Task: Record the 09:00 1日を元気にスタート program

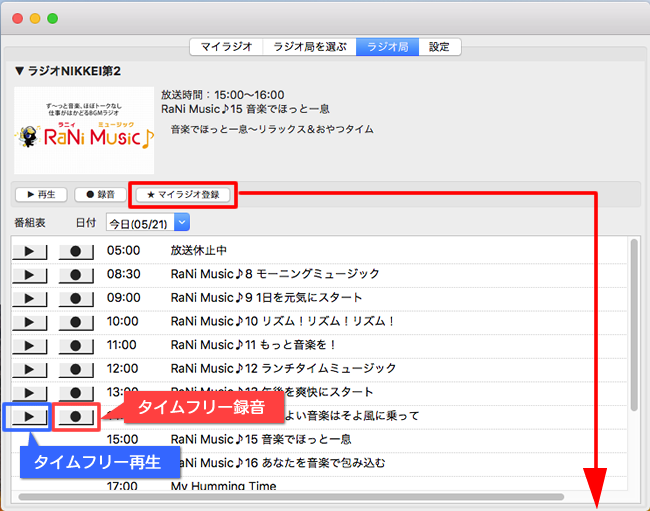Action: pos(76,298)
